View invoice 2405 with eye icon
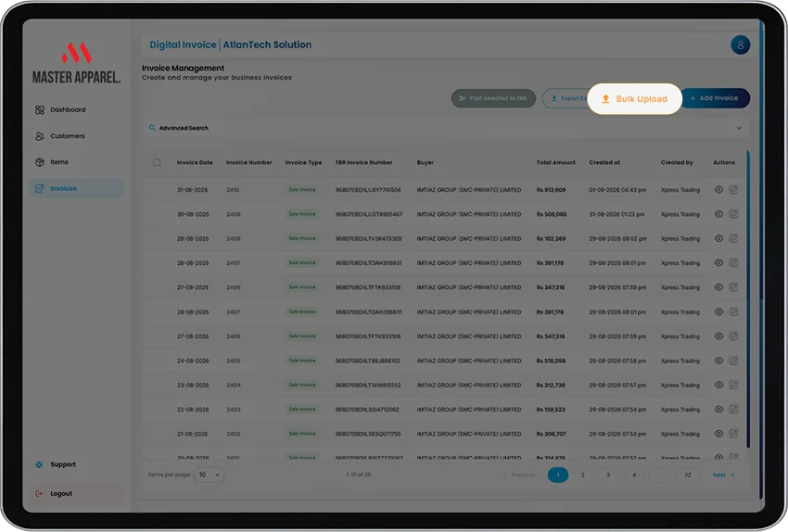788x532 pixels. tap(718, 361)
